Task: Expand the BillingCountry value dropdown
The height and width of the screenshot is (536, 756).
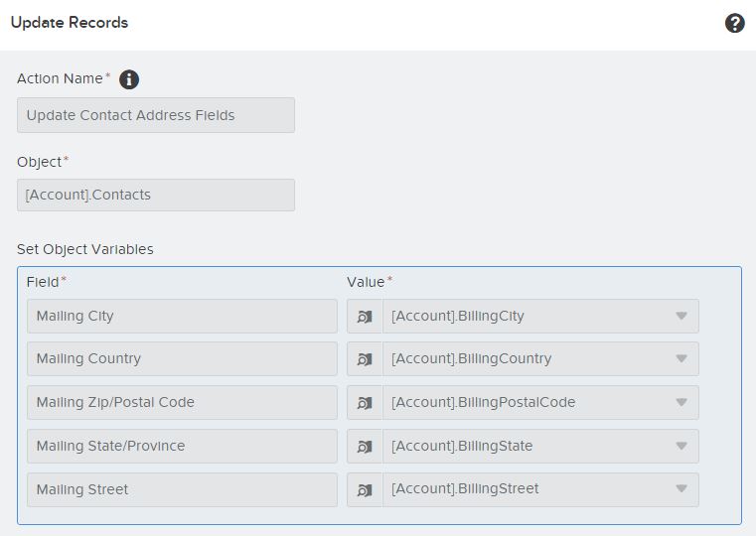Action: (x=681, y=359)
